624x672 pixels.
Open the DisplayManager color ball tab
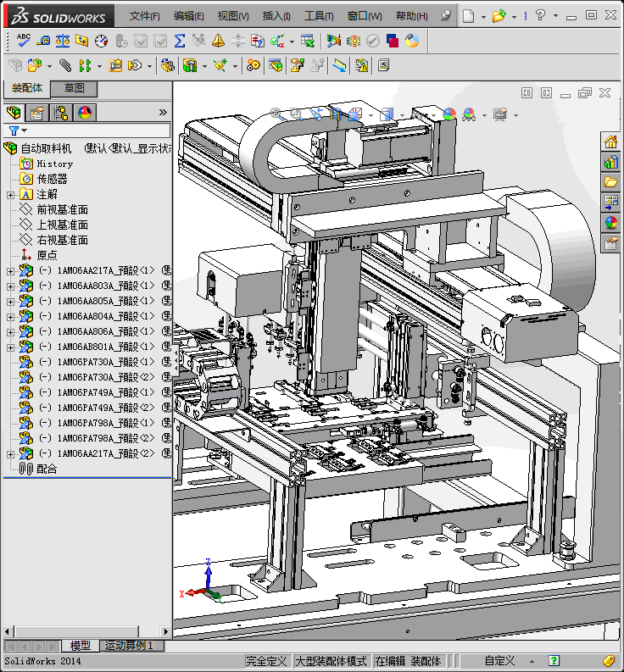coord(85,113)
